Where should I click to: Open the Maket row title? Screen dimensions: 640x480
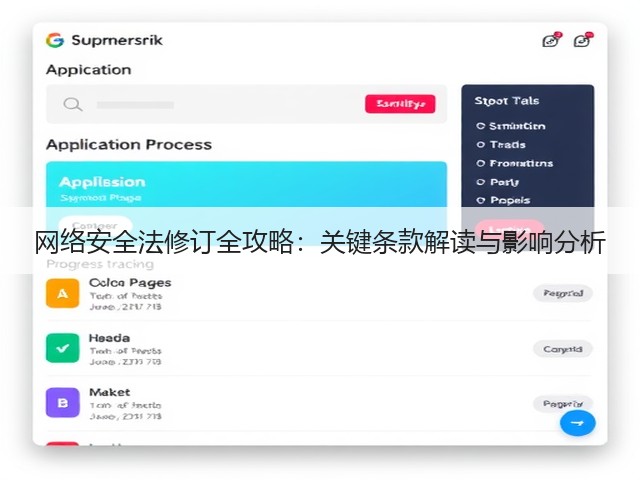coord(109,392)
